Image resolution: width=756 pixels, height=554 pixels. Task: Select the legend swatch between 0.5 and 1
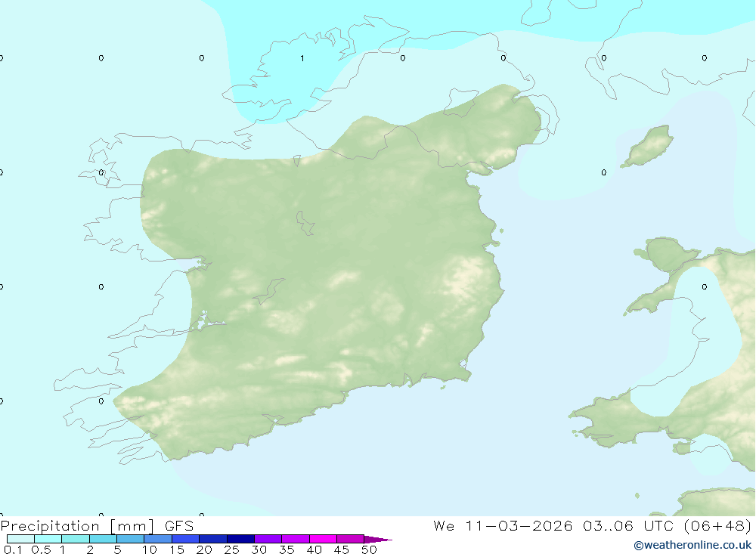click(48, 539)
